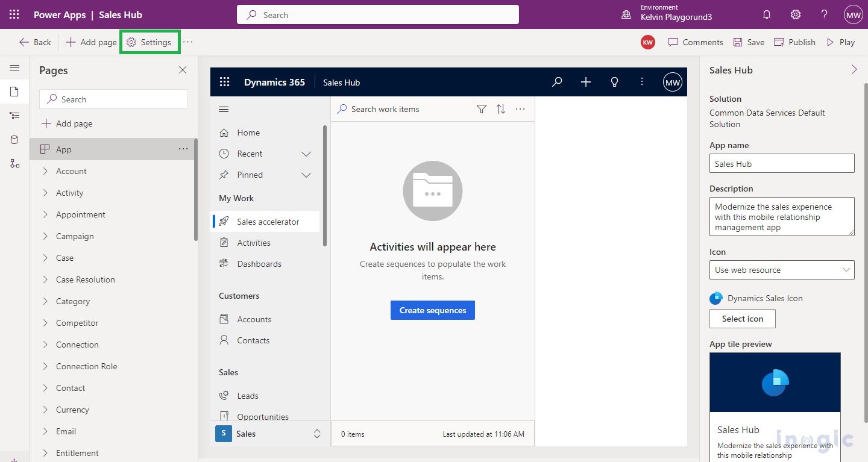Viewport: 868px width, 462px height.
Task: Open the Data icon in the left rail
Action: pos(14,140)
